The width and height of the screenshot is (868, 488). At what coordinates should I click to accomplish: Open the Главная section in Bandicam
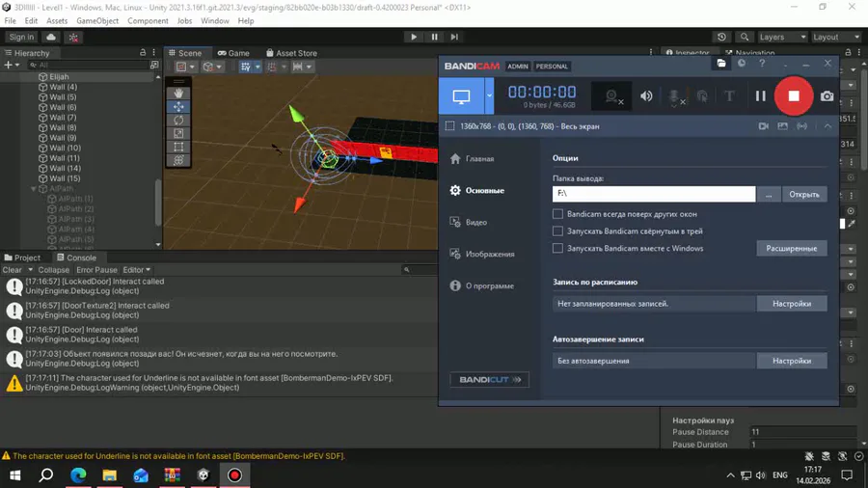pyautogui.click(x=473, y=159)
